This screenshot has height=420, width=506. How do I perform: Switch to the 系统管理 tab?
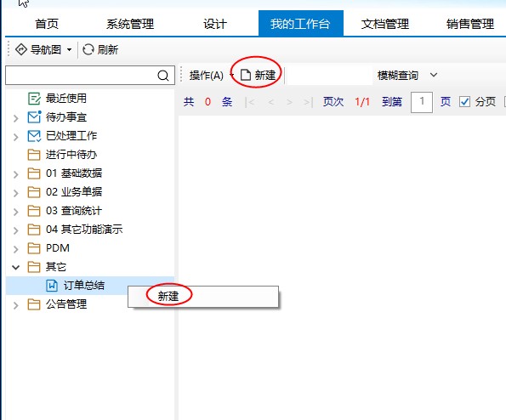[x=130, y=24]
